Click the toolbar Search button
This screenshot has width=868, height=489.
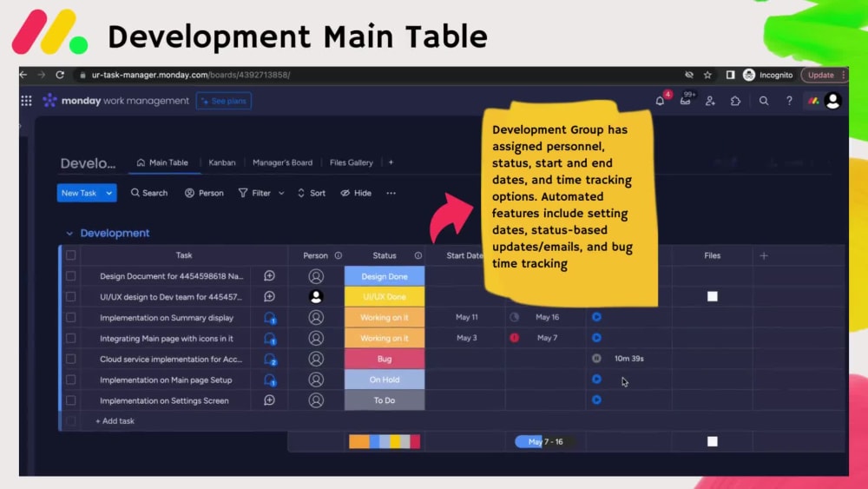click(149, 193)
